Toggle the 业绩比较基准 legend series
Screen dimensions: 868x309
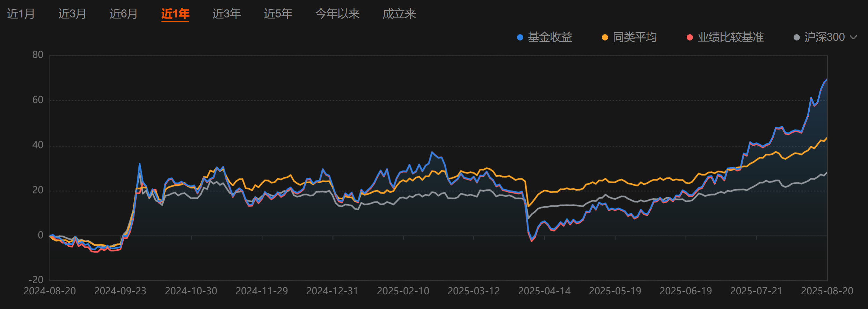pyautogui.click(x=731, y=37)
